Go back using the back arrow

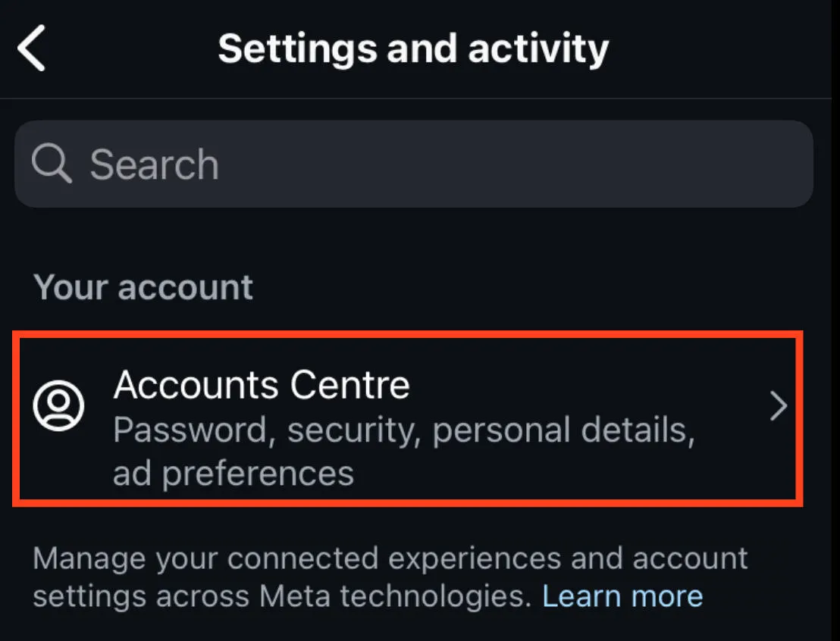[x=32, y=48]
